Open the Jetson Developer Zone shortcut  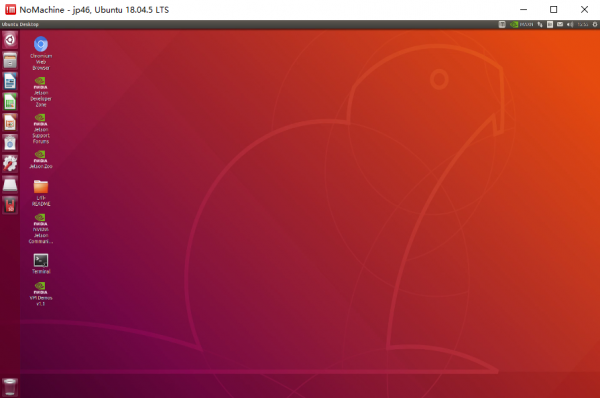coord(41,92)
